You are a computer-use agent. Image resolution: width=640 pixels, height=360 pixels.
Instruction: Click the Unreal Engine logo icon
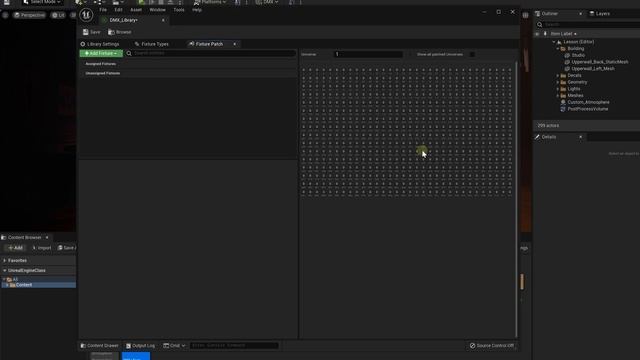86,15
